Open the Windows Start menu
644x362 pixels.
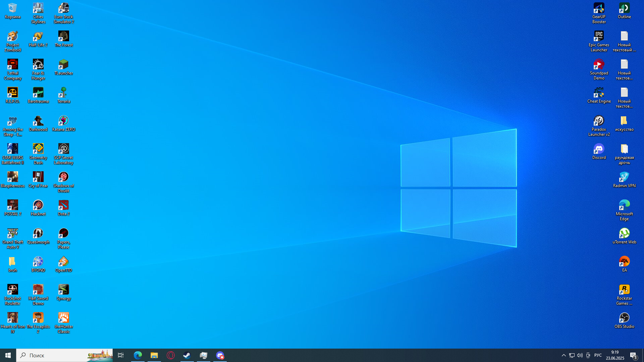click(x=8, y=355)
